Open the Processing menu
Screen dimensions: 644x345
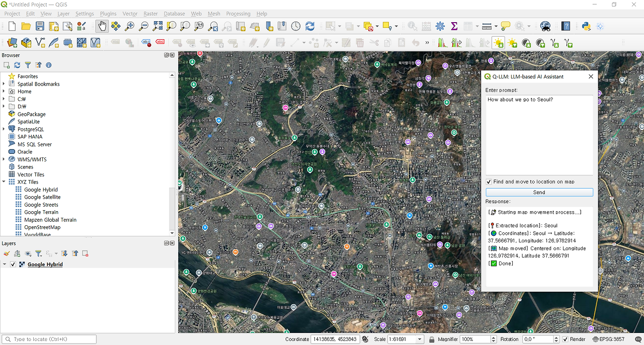click(238, 14)
